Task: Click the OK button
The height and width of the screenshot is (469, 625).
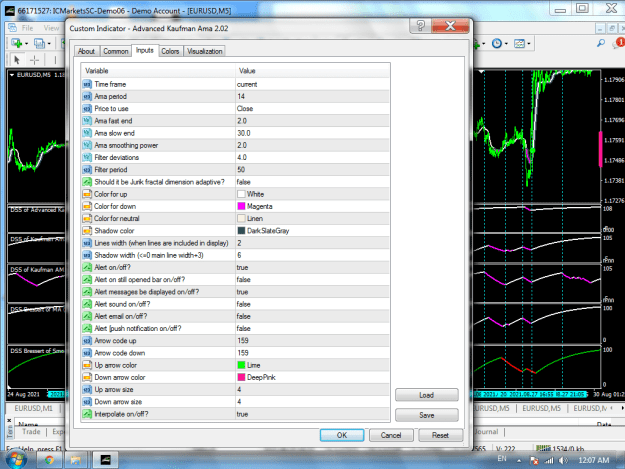Action: click(x=342, y=435)
